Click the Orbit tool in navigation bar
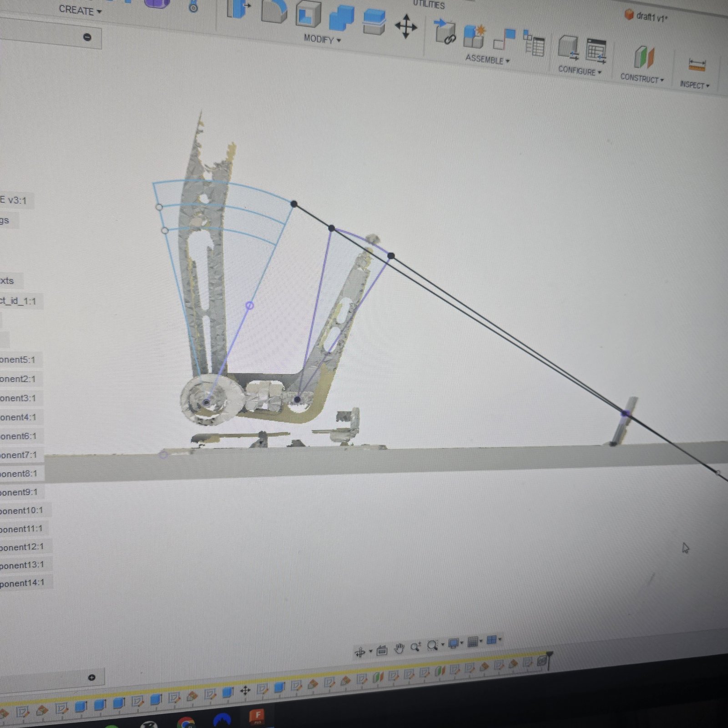This screenshot has height=728, width=728. pyautogui.click(x=360, y=652)
